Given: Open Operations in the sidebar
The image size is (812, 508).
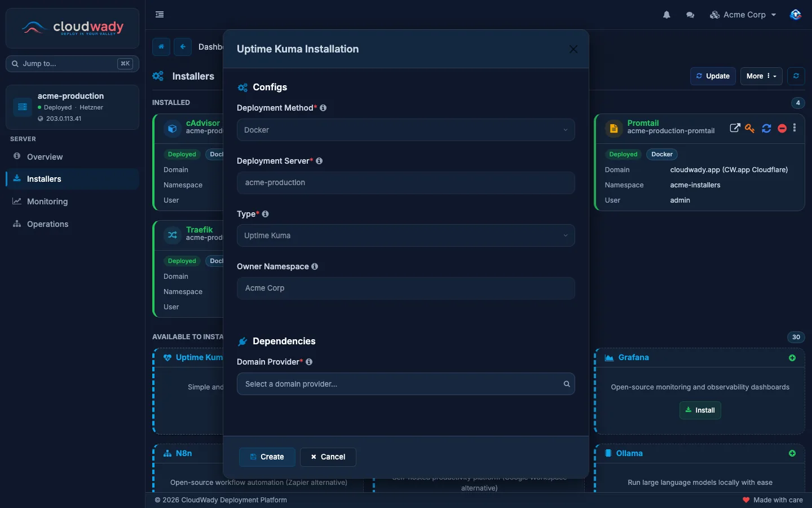Looking at the screenshot, I should coord(72,224).
